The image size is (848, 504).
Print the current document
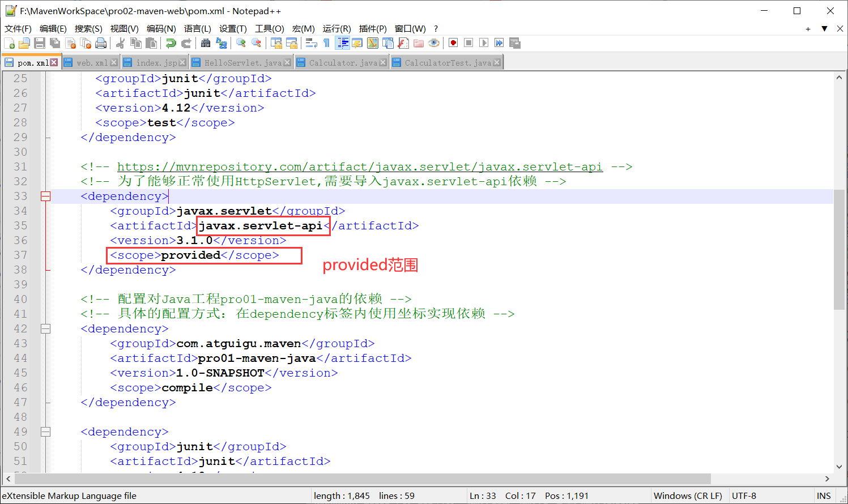(101, 43)
